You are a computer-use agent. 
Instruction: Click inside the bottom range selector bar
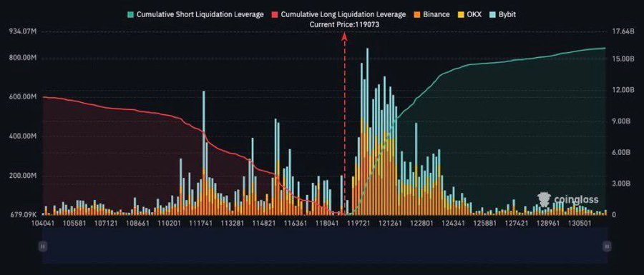pos(325,246)
